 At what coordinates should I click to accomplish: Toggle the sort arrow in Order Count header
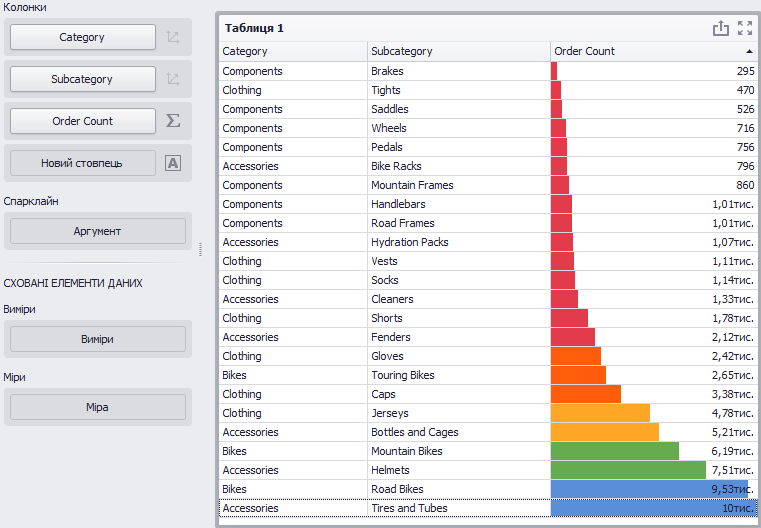(x=749, y=51)
